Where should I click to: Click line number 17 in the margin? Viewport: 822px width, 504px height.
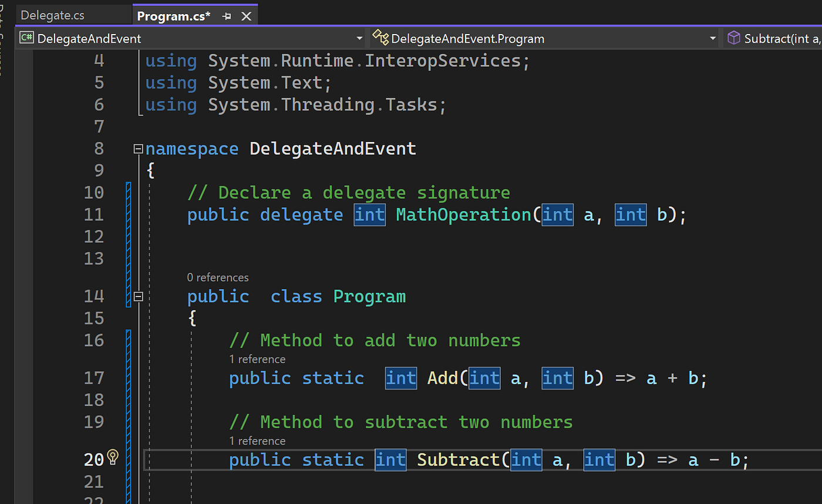(x=93, y=378)
